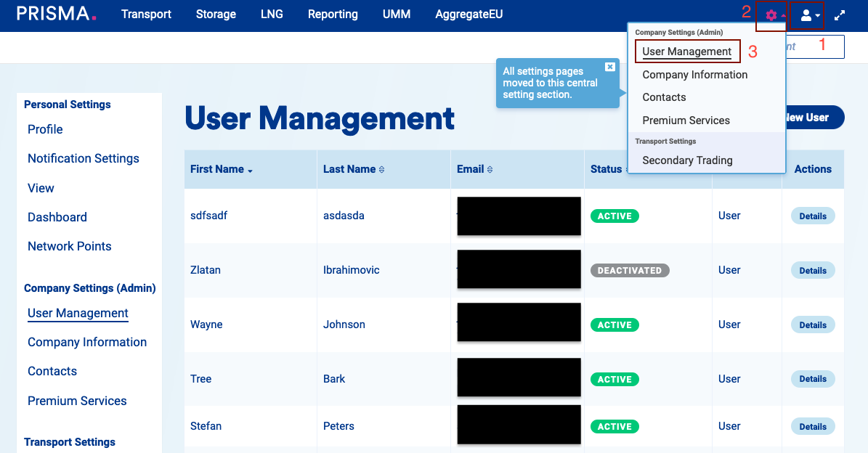Screen dimensions: 868x453
Task: Sort table by First Name column
Action: (221, 169)
